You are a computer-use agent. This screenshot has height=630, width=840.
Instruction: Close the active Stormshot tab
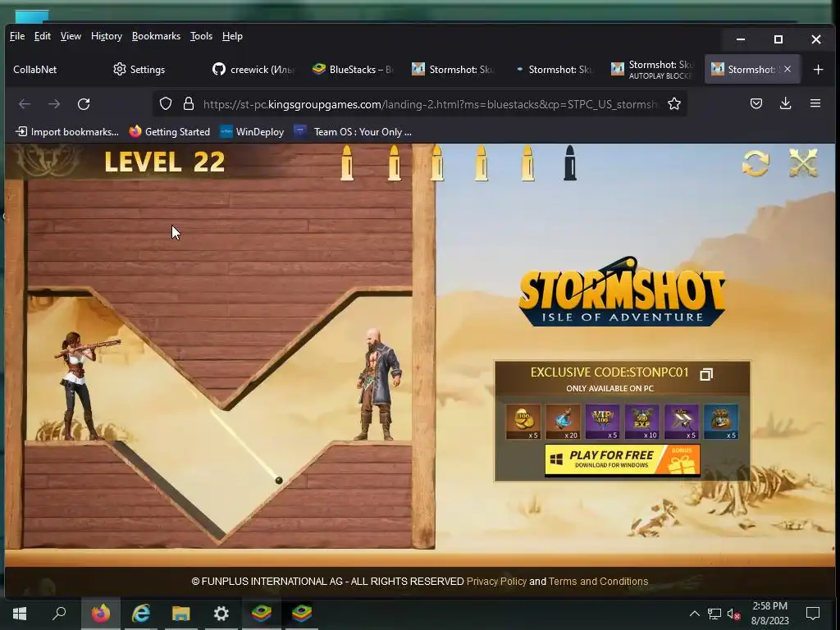point(787,69)
